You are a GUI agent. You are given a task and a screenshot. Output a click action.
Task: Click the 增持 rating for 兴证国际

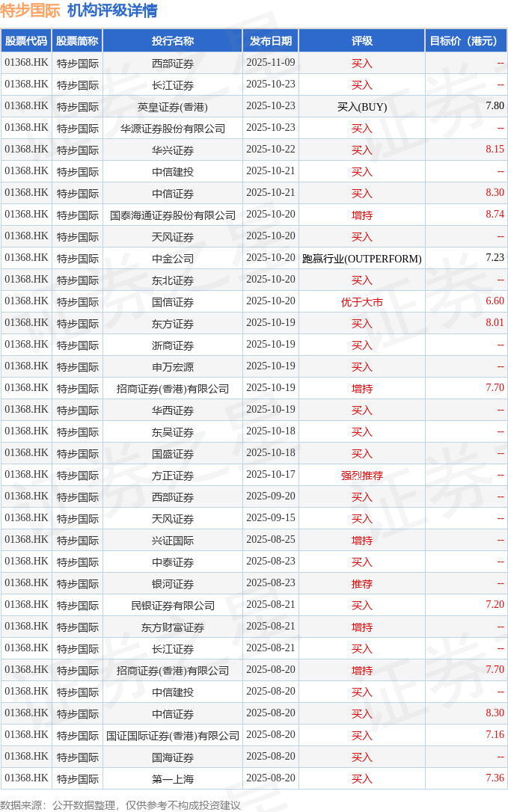[362, 541]
